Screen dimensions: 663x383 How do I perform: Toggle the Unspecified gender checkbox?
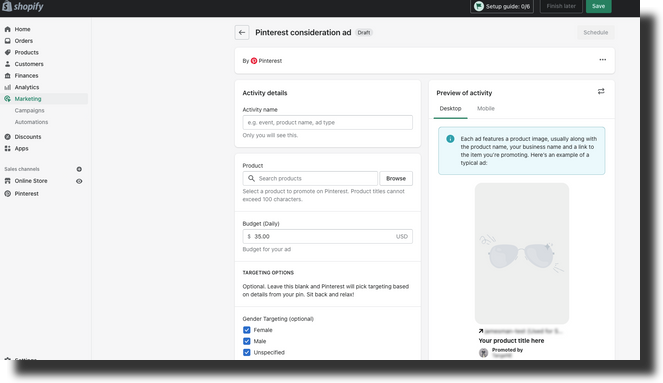click(247, 352)
